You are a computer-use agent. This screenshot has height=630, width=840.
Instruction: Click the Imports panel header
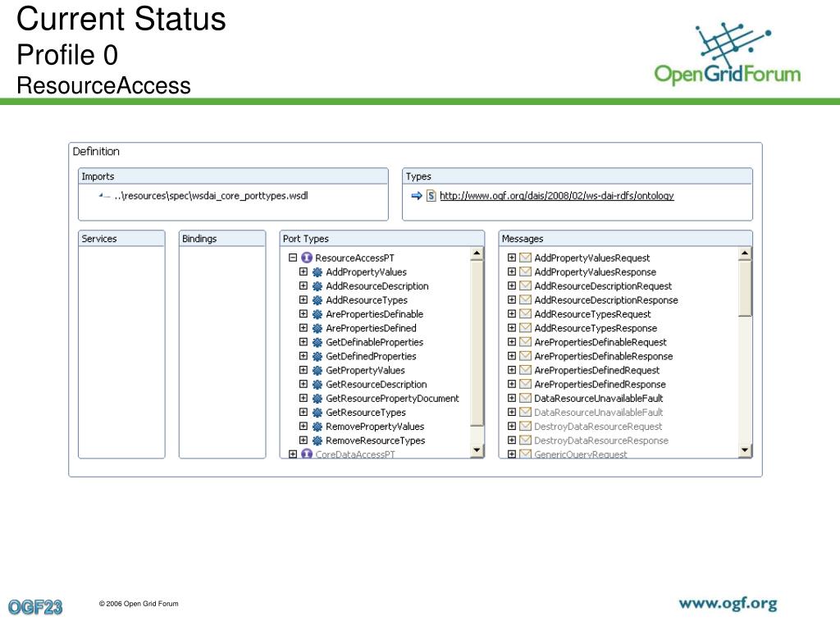click(233, 176)
